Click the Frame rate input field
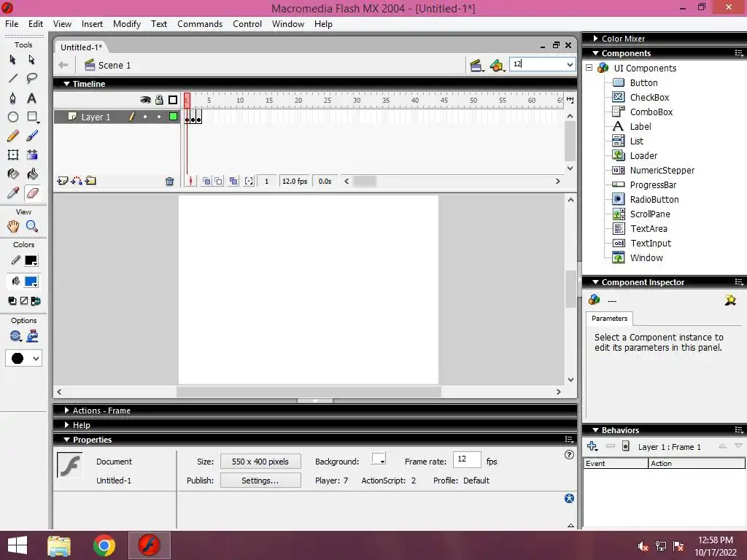Viewport: 747px width, 560px height. [x=466, y=459]
